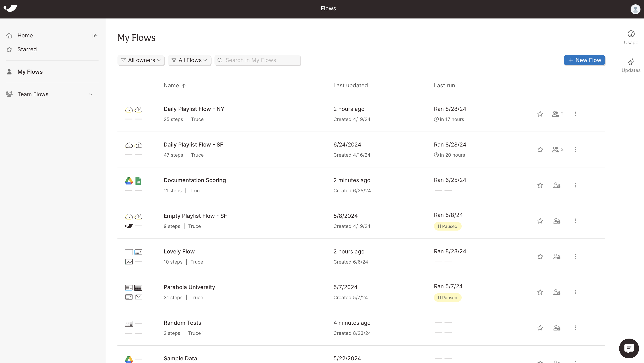Open the Empty Playlist Flow - SF
This screenshot has height=363, width=644.
[x=195, y=216]
